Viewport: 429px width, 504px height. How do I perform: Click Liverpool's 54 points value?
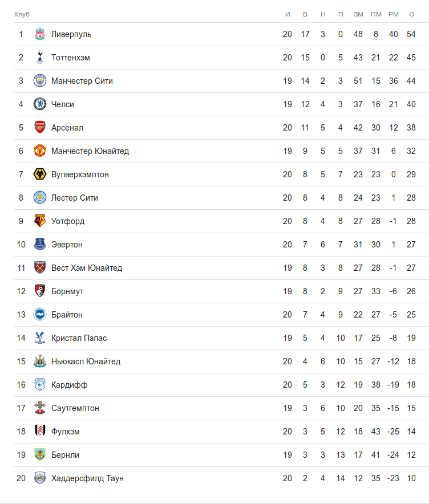click(x=411, y=34)
